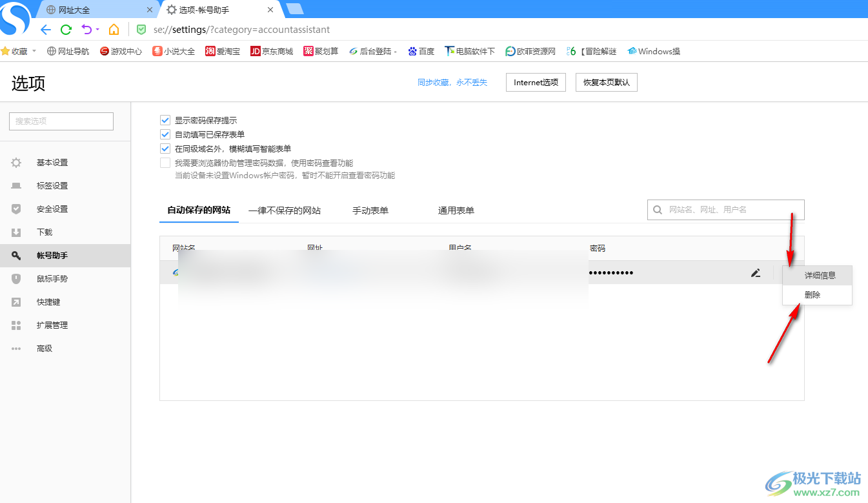Reload page with green refresh icon
The image size is (868, 503).
pos(66,30)
